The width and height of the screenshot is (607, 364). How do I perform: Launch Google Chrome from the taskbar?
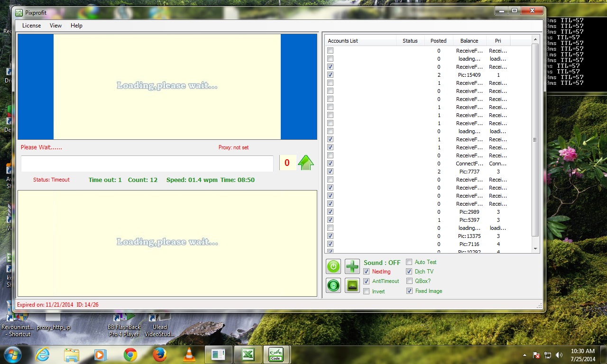pos(130,355)
